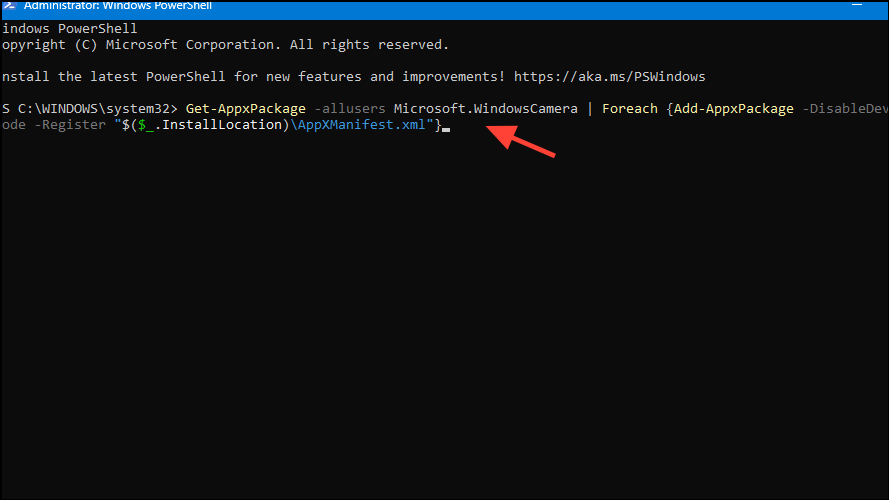Open the PowerShell icon system menu
This screenshot has height=500, width=889.
pos(9,6)
